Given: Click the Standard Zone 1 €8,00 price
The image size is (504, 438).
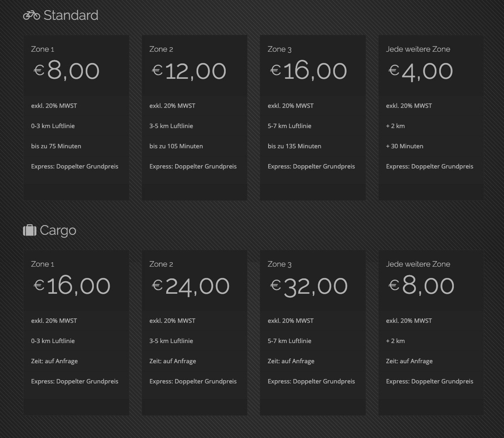Looking at the screenshot, I should [66, 71].
